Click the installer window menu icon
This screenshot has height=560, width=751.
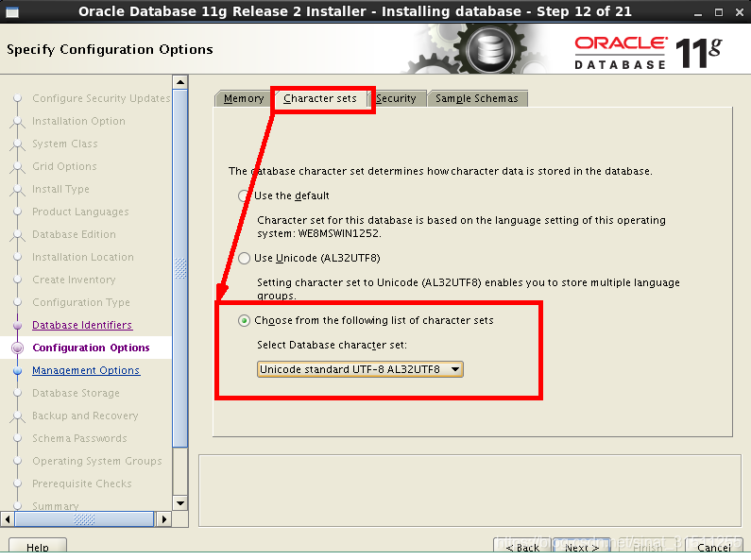click(x=12, y=12)
